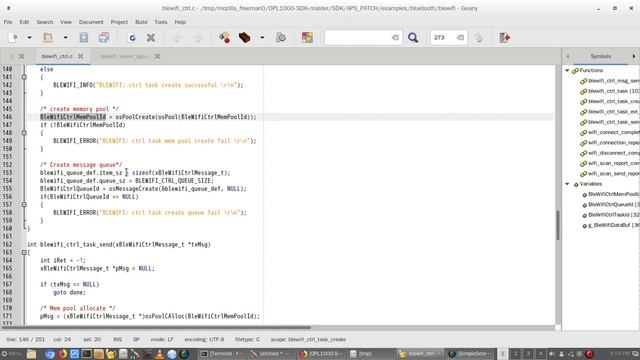Open the Search menu

[x=44, y=22]
